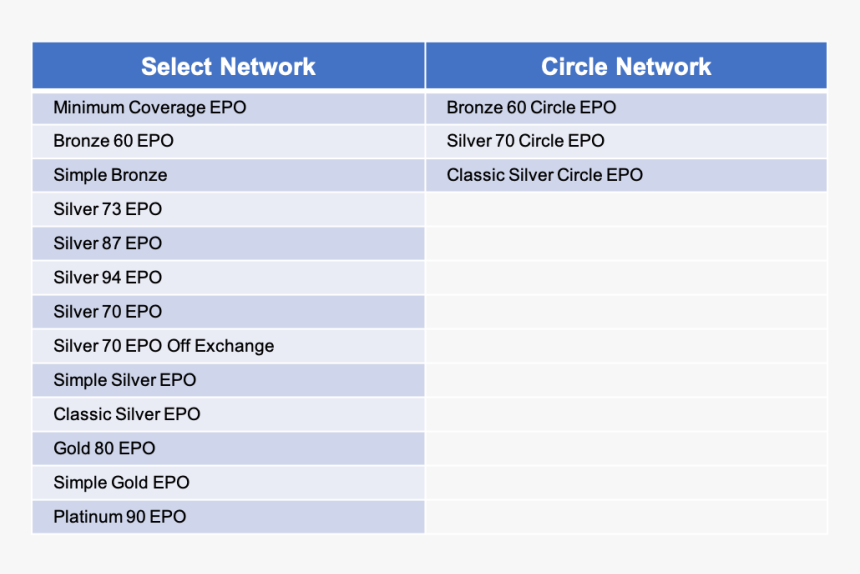Select the Classic Silver EPO plan

[228, 414]
